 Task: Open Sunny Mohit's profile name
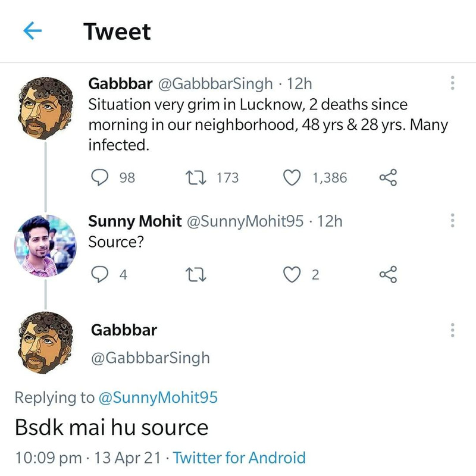(135, 221)
